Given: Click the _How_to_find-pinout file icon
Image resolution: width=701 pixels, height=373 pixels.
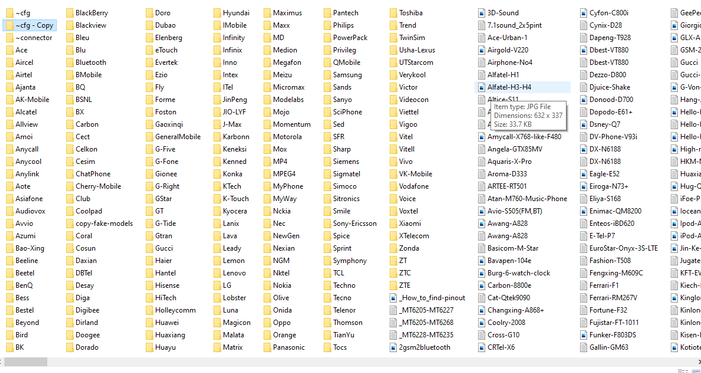Looking at the screenshot, I should pos(393,298).
